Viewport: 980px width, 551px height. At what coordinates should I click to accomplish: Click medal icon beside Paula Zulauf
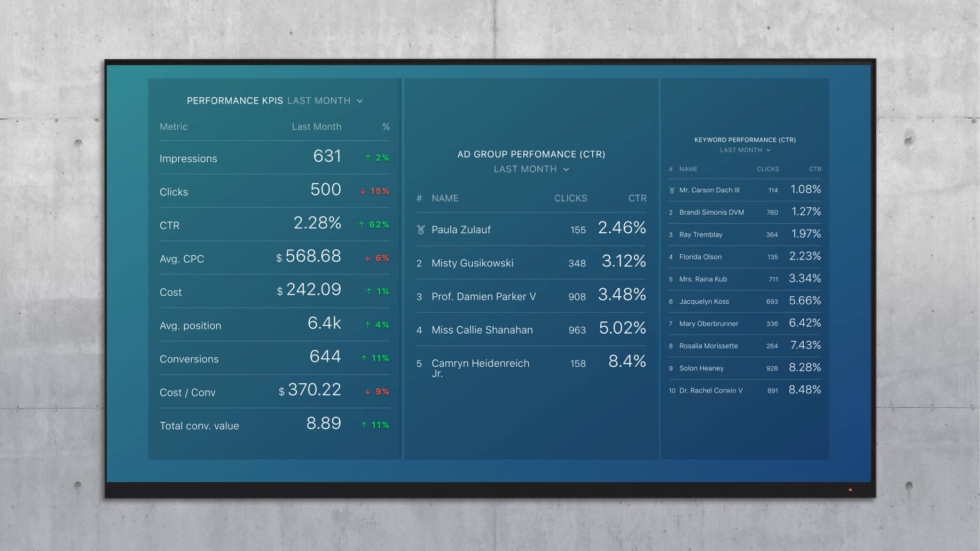(421, 230)
